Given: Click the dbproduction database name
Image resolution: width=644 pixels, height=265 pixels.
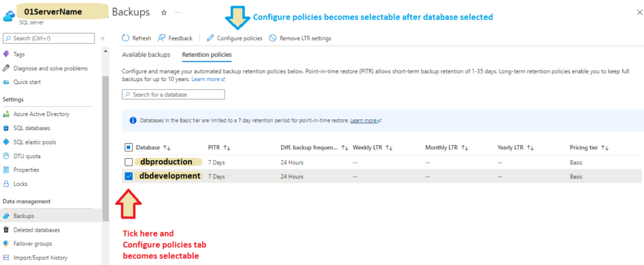Looking at the screenshot, I should click(x=166, y=161).
